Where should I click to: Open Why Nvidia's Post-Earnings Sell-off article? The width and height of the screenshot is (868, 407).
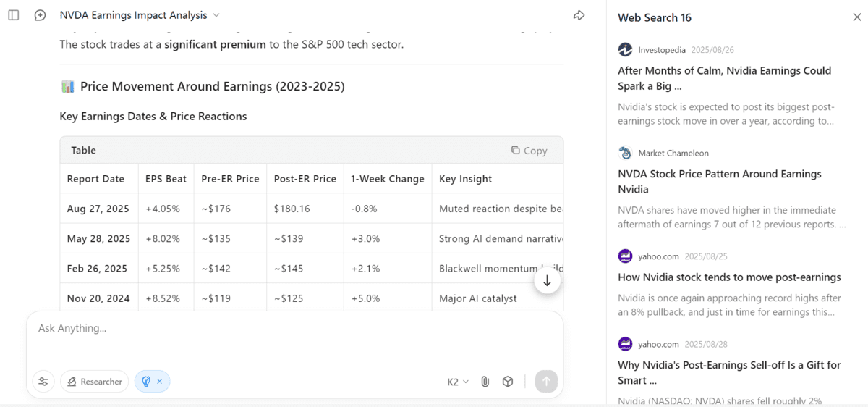pos(729,372)
